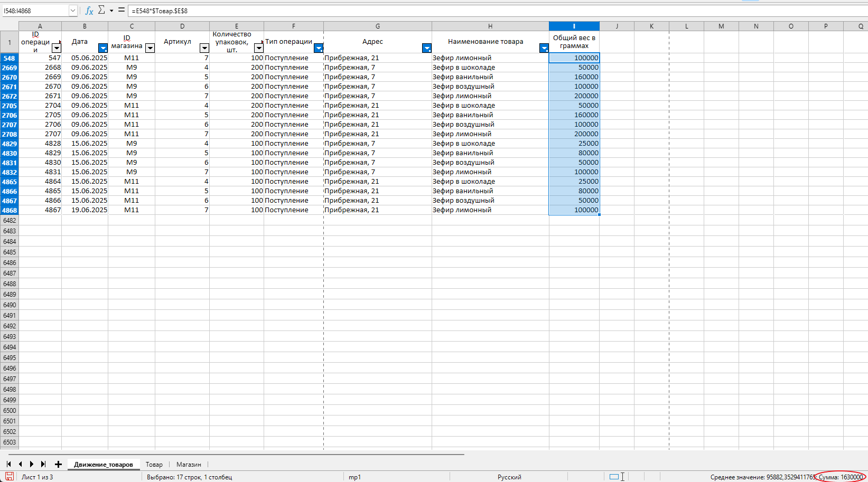868x482 pixels.
Task: Go to previous sheet tab arrow
Action: click(20, 464)
